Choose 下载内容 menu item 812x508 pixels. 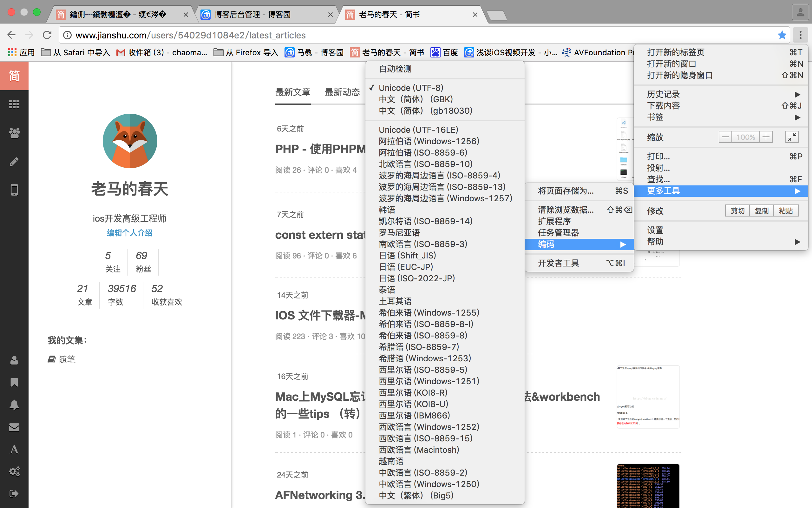721,106
